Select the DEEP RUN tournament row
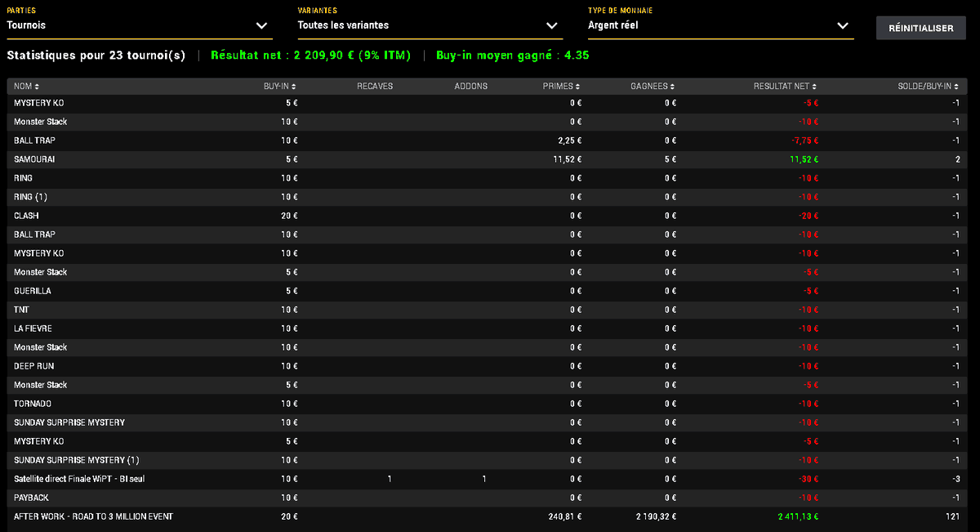 pyautogui.click(x=487, y=366)
